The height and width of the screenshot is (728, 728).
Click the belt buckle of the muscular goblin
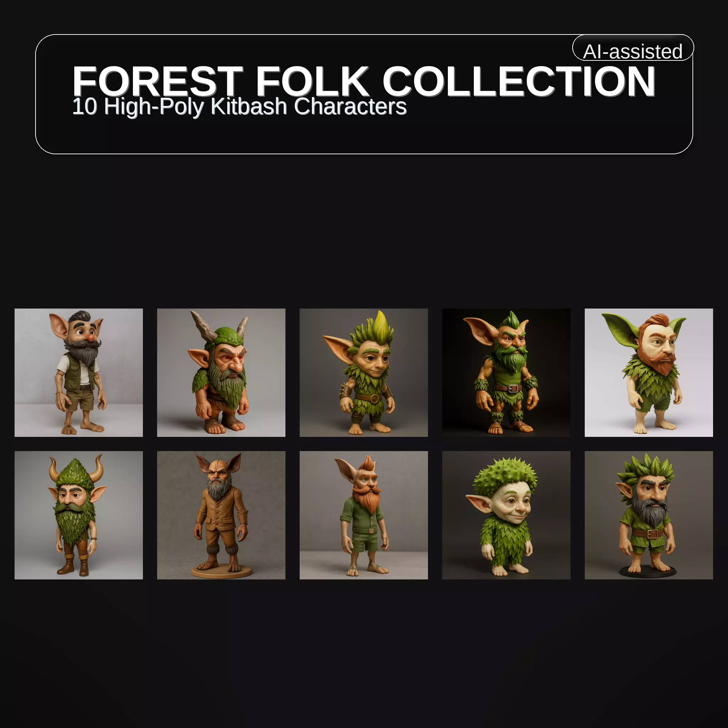tap(511, 389)
